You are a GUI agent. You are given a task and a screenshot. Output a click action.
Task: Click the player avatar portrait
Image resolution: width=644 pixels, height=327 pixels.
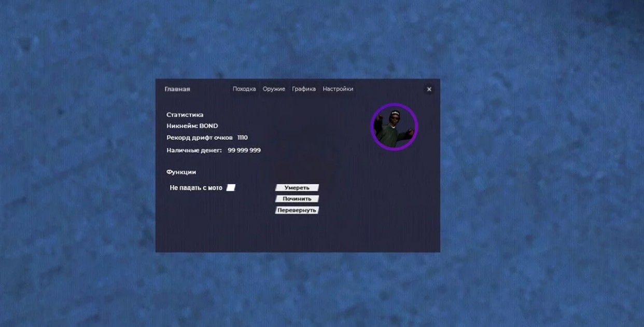pos(395,126)
